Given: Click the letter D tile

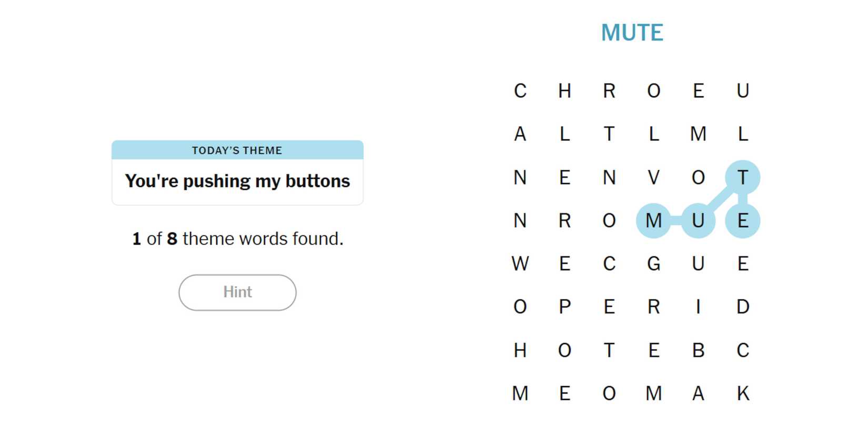Looking at the screenshot, I should pos(742,307).
